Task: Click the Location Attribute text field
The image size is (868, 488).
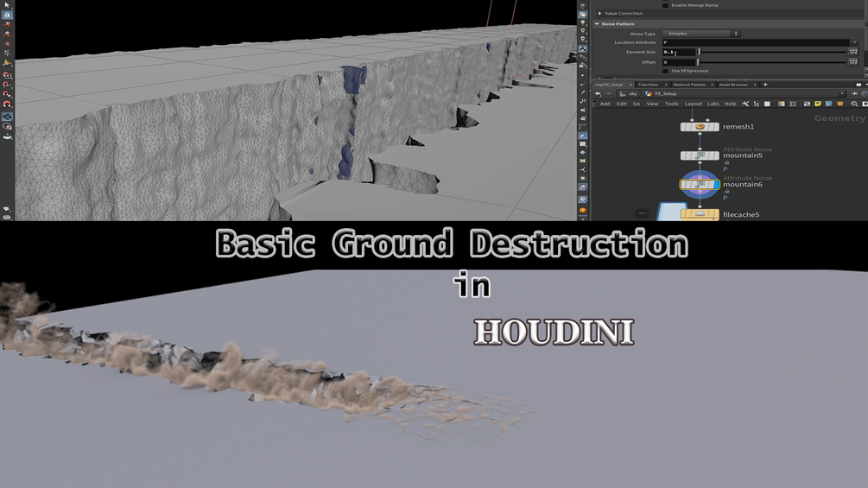Action: pos(756,42)
